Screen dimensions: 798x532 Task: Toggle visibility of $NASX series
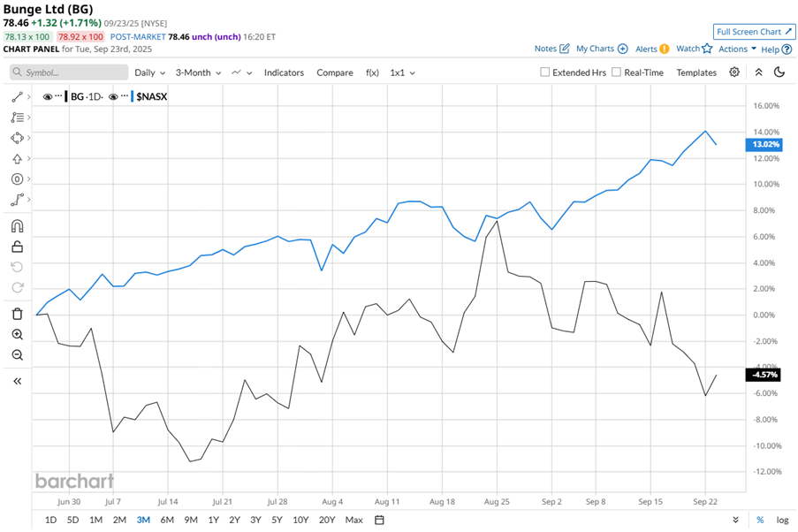point(113,96)
